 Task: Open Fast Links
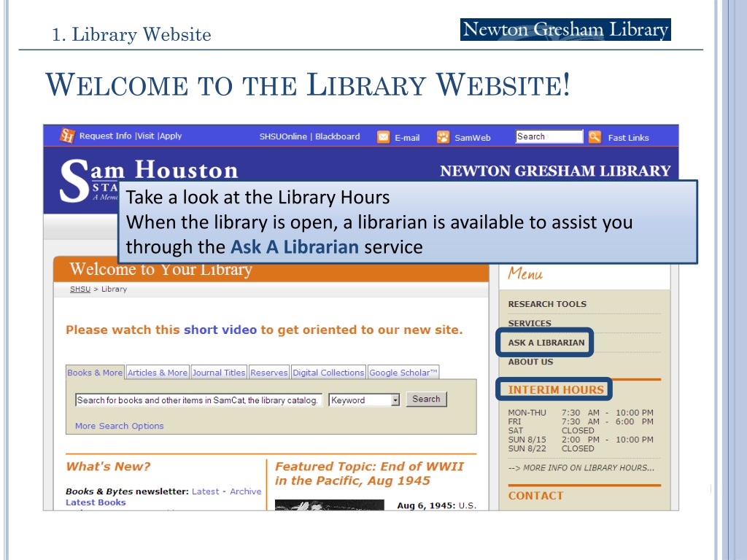pos(628,138)
